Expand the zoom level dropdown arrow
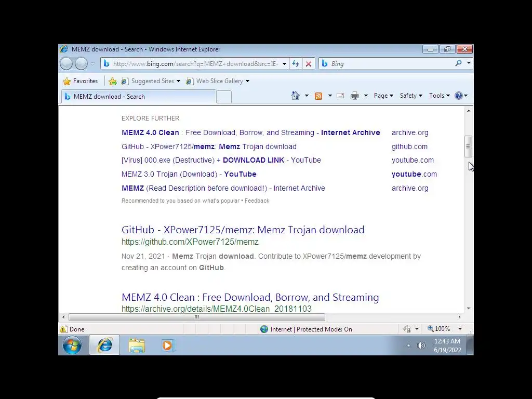 coord(460,329)
